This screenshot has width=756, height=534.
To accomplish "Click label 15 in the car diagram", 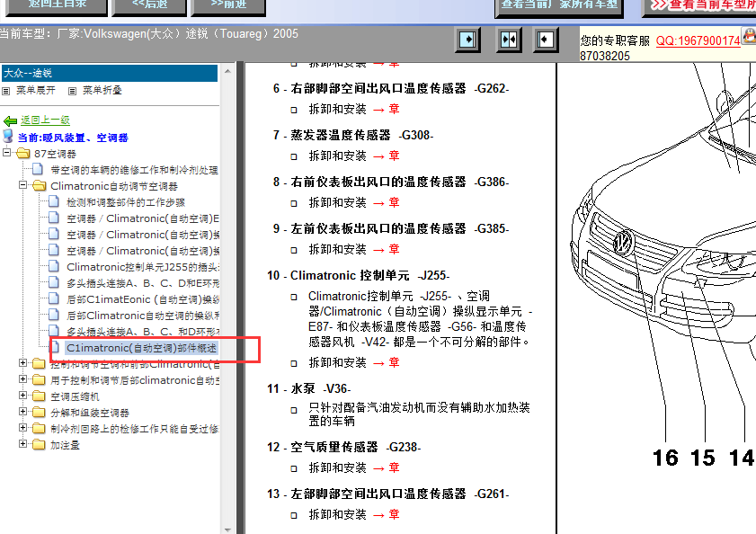I will [702, 458].
